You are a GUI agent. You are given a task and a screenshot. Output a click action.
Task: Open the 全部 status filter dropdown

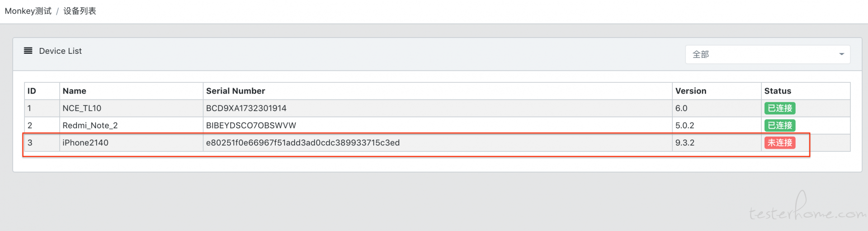(768, 54)
